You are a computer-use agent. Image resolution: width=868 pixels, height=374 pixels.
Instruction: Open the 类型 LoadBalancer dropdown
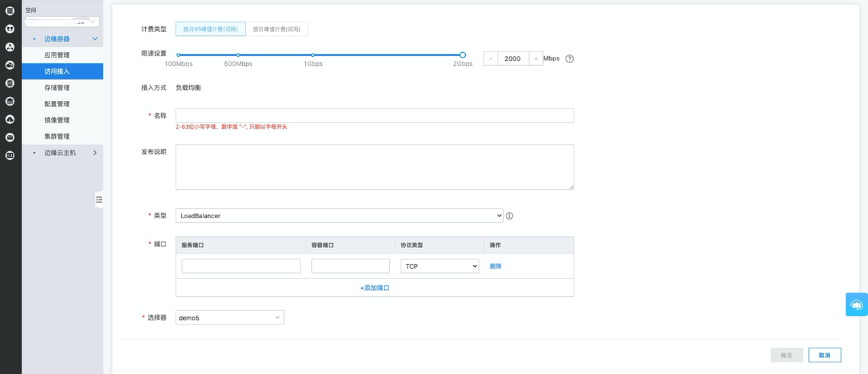click(x=339, y=215)
